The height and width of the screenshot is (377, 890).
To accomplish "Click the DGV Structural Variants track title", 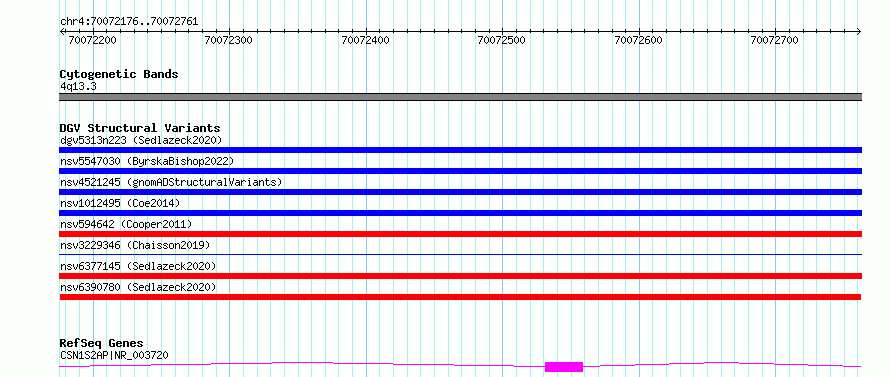I will click(140, 128).
